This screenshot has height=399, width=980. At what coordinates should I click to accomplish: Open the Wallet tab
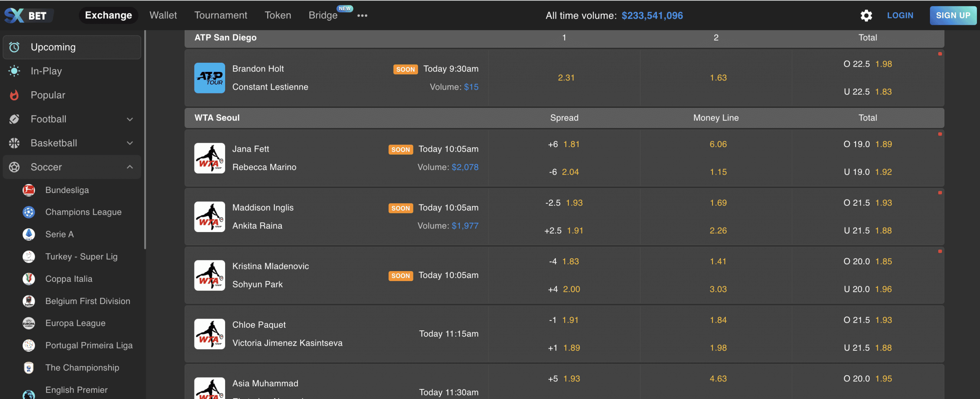click(163, 15)
